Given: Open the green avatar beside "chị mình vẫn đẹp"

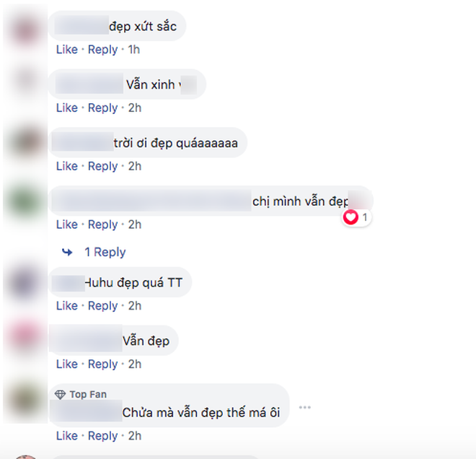Looking at the screenshot, I should click(x=25, y=201).
